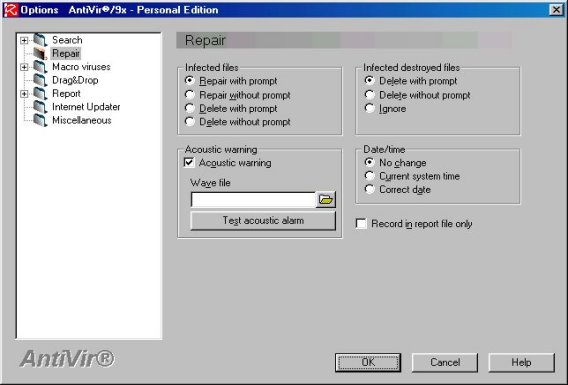The height and width of the screenshot is (385, 568).
Task: Expand the Search tree node
Action: point(24,40)
